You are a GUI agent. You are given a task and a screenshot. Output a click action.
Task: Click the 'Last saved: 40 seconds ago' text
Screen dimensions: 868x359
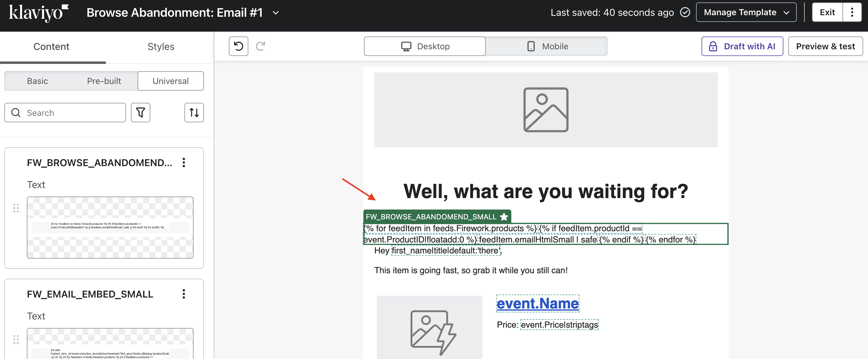tap(612, 12)
